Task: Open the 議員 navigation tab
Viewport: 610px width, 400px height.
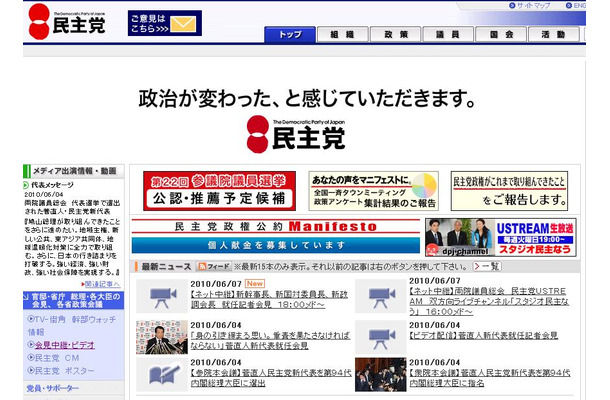Action: pyautogui.click(x=448, y=34)
